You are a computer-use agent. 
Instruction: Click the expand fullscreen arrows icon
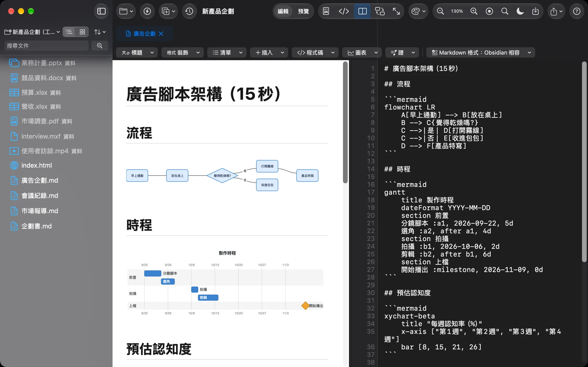pyautogui.click(x=396, y=11)
